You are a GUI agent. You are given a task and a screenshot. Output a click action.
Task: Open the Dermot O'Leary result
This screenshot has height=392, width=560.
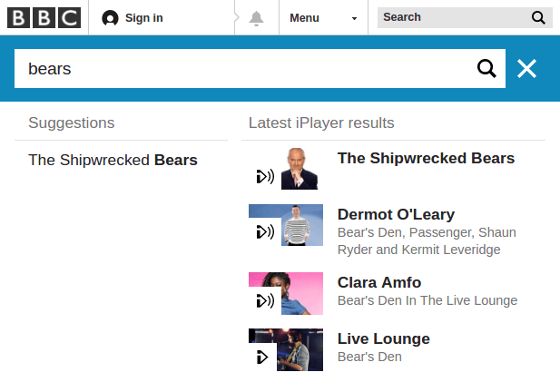point(396,214)
